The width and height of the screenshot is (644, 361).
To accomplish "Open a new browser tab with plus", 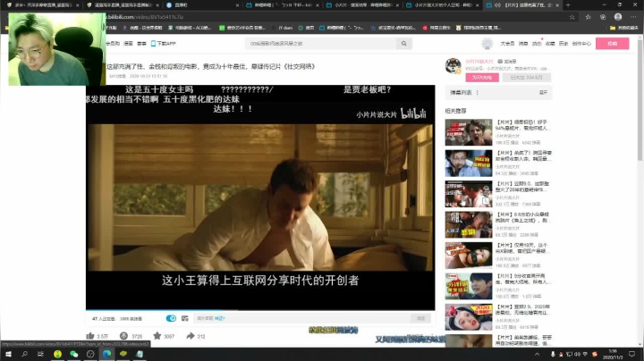I will (568, 5).
